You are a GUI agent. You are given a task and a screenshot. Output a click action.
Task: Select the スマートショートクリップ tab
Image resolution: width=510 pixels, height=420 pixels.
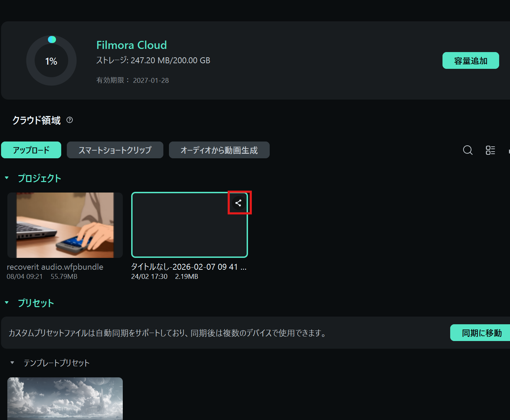click(115, 150)
